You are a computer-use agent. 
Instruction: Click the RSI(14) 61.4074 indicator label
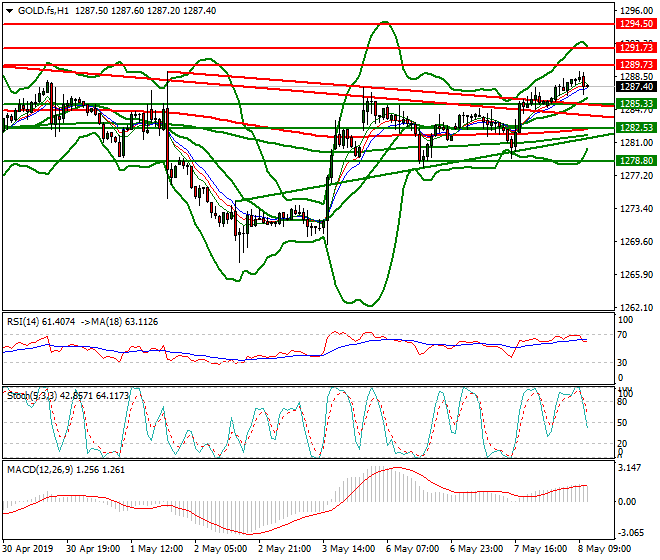click(41, 322)
